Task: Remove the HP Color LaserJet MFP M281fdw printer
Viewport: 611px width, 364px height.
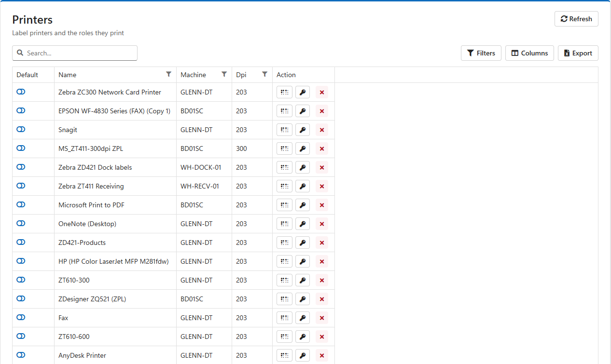Action: point(322,261)
